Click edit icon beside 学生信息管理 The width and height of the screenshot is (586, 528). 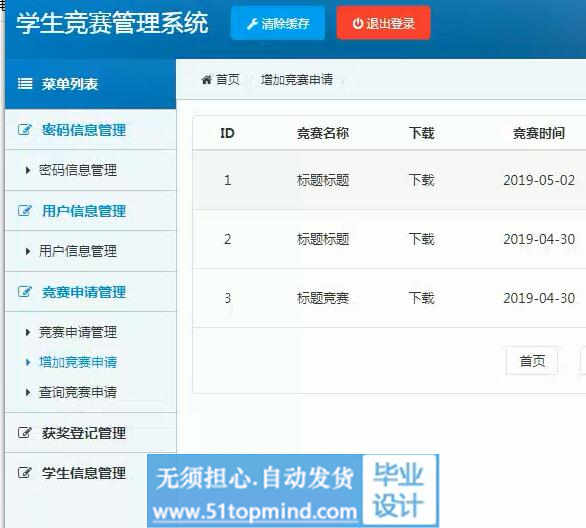[25, 473]
